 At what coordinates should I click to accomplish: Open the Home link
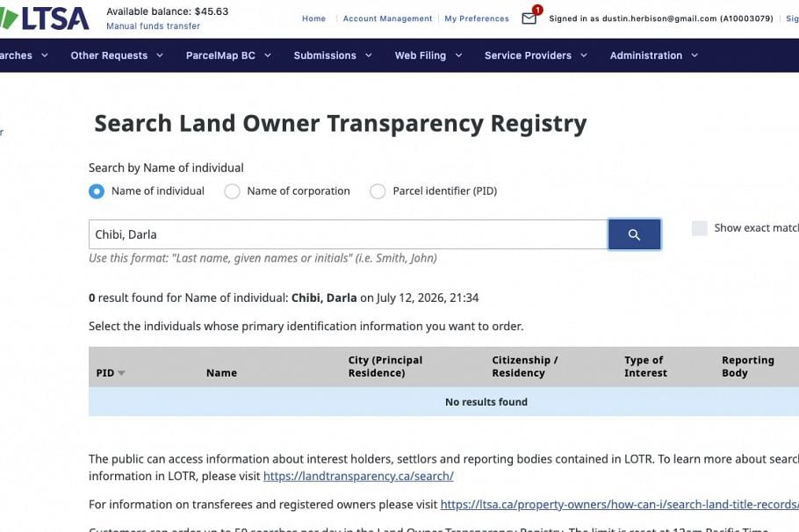313,18
